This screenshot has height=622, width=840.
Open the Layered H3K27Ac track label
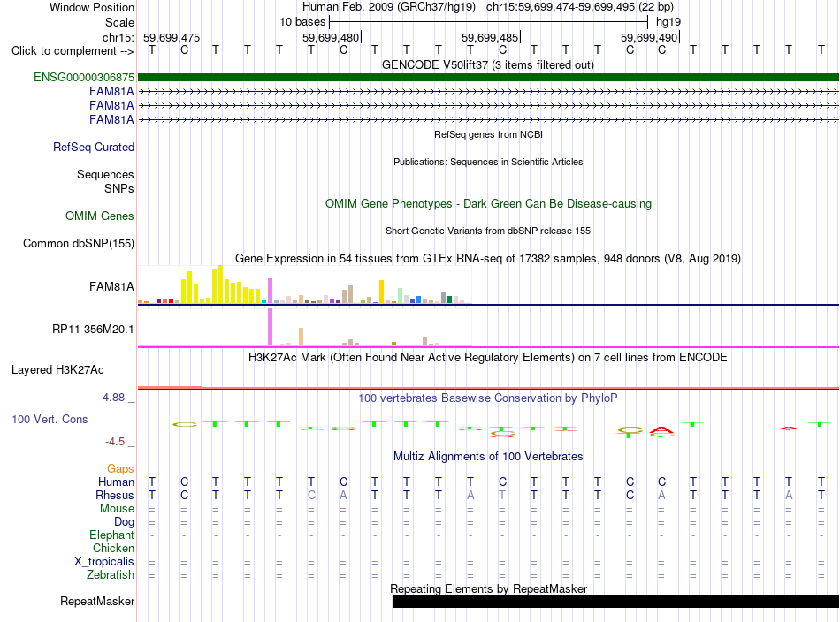tap(57, 370)
